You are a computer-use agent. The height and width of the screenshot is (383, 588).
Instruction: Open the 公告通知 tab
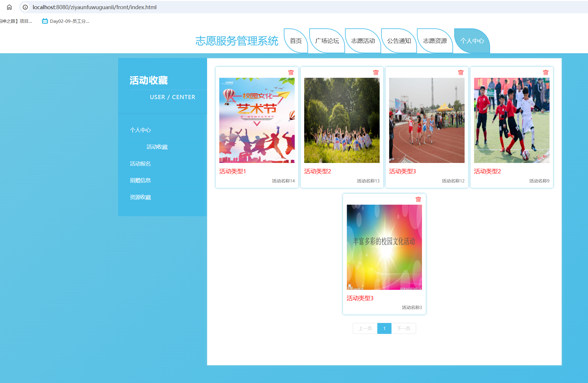399,41
